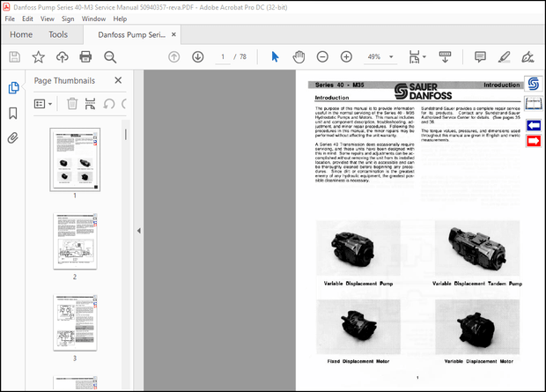Add a comment with speech bubble icon
Viewport: 546px width, 392px height.
480,56
